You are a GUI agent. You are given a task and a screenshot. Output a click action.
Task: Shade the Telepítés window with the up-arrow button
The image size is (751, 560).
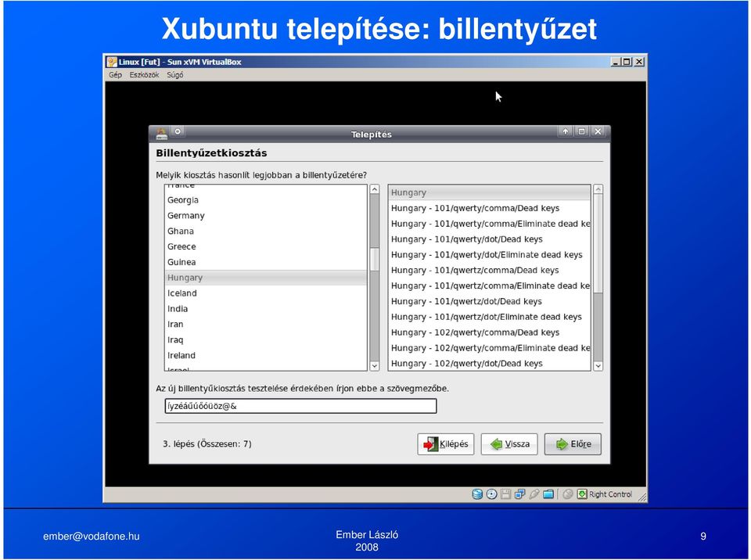[565, 131]
